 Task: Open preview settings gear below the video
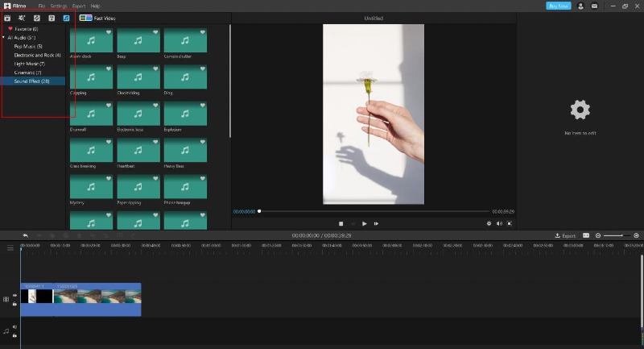tap(489, 223)
